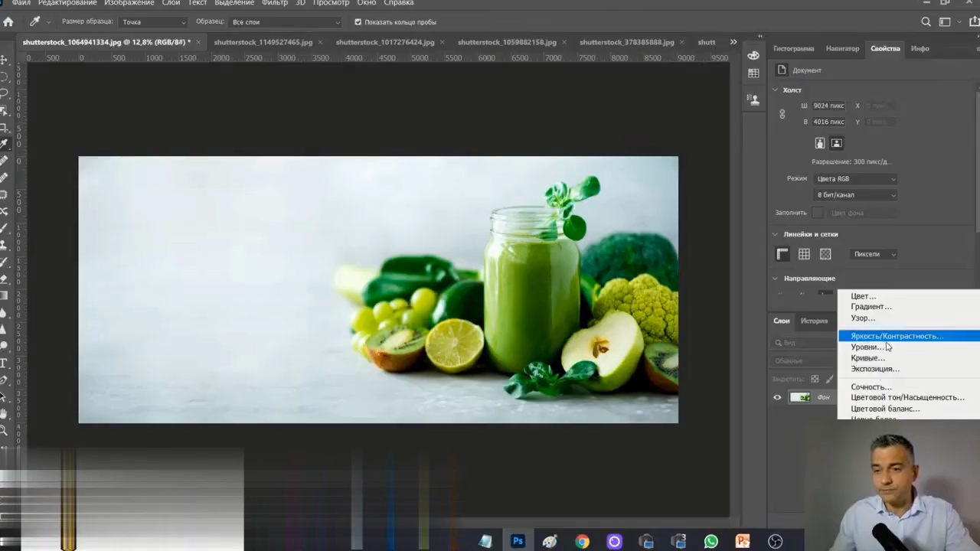
Task: Show more document tabs chevrons
Action: pyautogui.click(x=733, y=42)
